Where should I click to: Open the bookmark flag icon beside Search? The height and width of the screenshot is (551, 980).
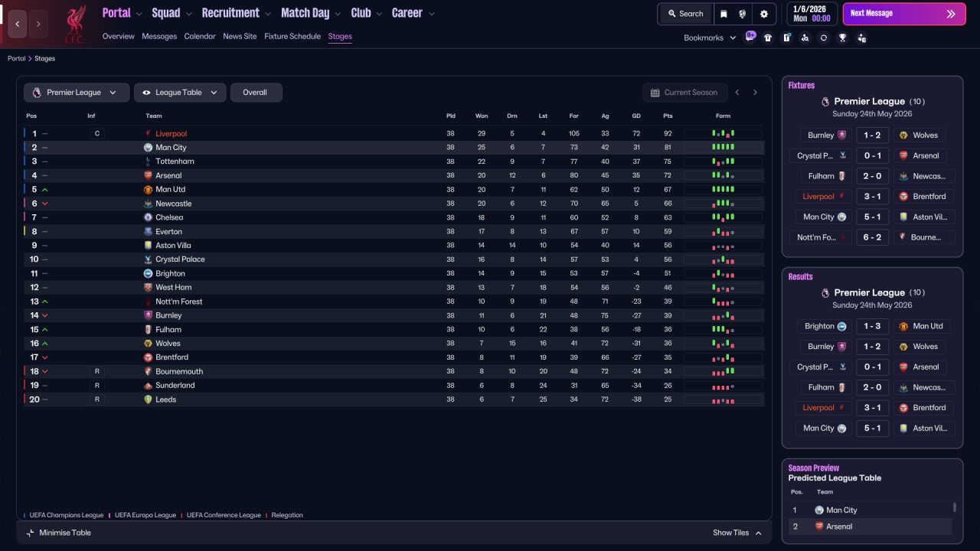tap(724, 14)
